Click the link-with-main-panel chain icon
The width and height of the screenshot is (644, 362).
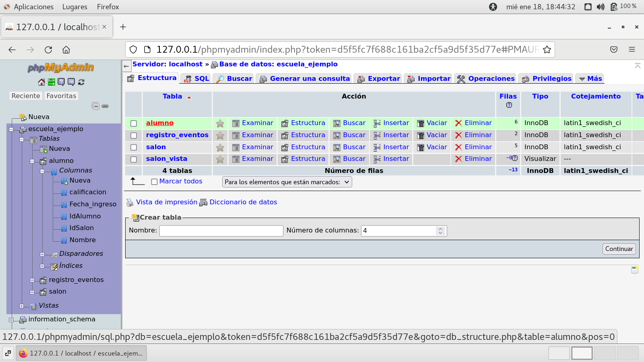click(x=105, y=106)
